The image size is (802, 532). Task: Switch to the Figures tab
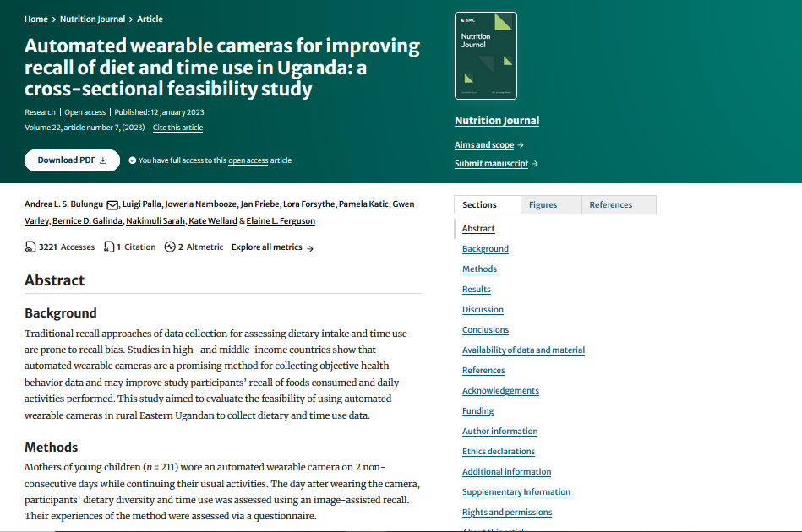pyautogui.click(x=543, y=204)
